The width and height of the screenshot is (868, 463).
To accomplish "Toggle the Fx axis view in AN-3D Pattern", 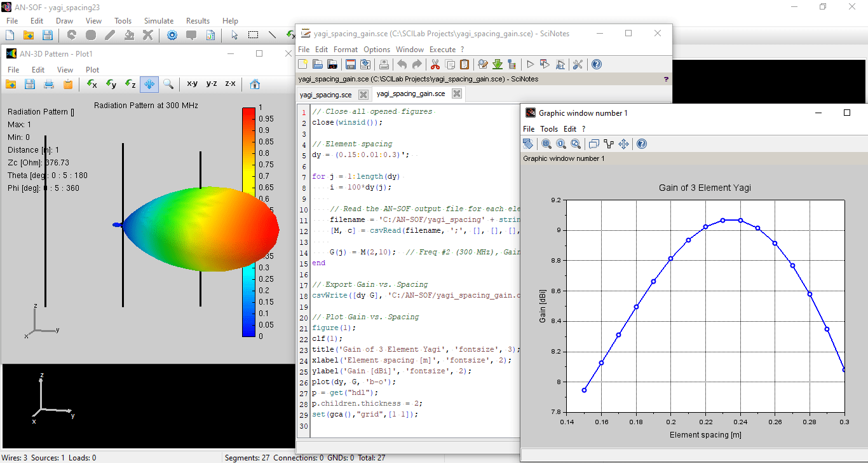I will [92, 83].
